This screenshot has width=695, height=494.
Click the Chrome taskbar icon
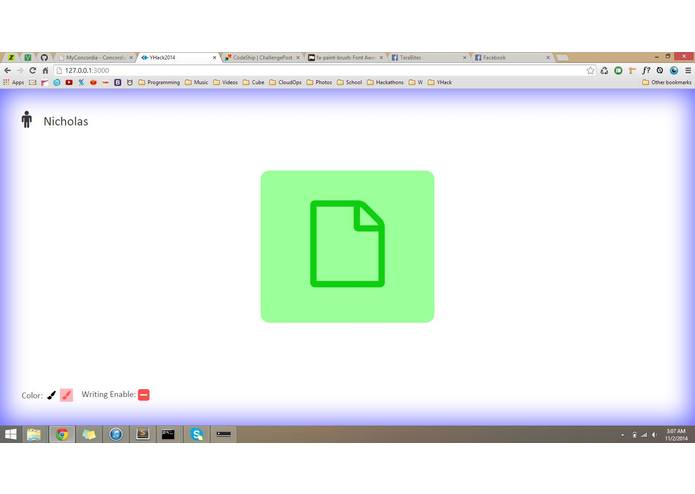tap(62, 434)
